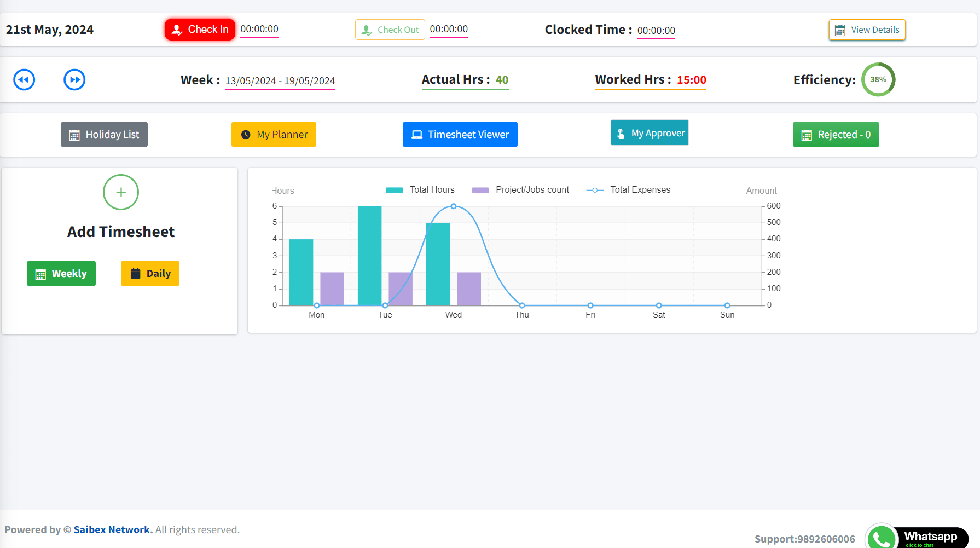Open the WhatsApp chat icon
The height and width of the screenshot is (548, 980).
pos(880,537)
